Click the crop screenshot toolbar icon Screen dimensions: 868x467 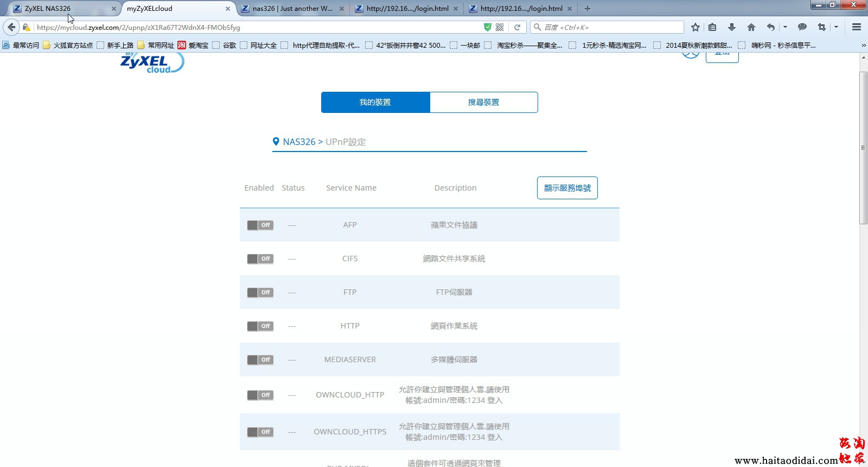(x=821, y=27)
